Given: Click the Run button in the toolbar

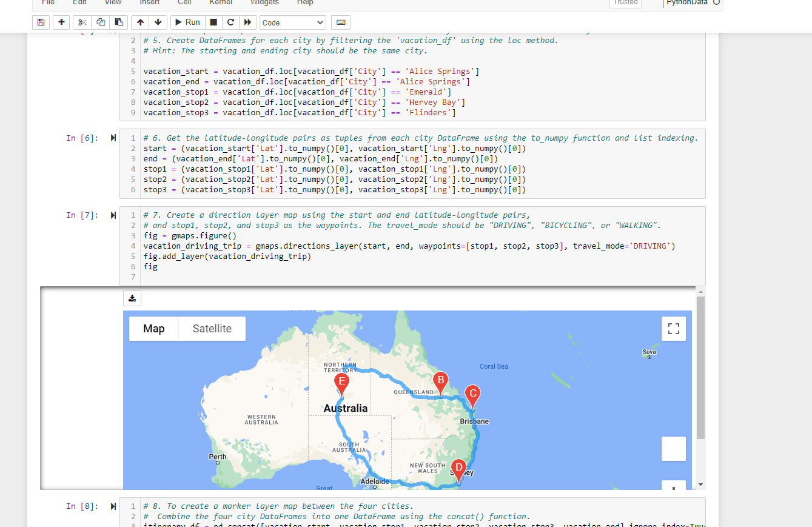Looking at the screenshot, I should pos(187,22).
